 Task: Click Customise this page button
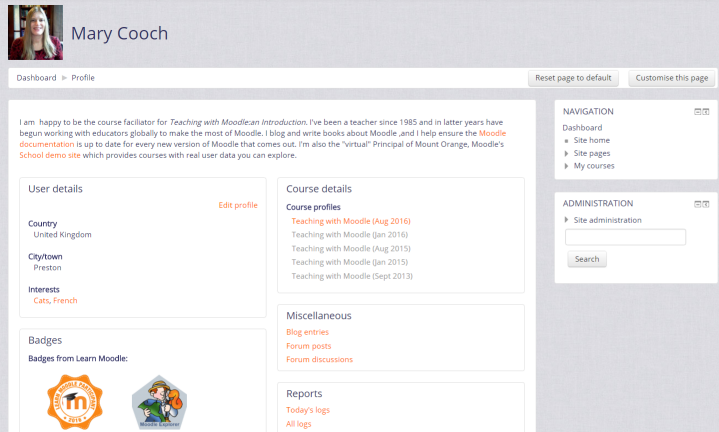(672, 78)
